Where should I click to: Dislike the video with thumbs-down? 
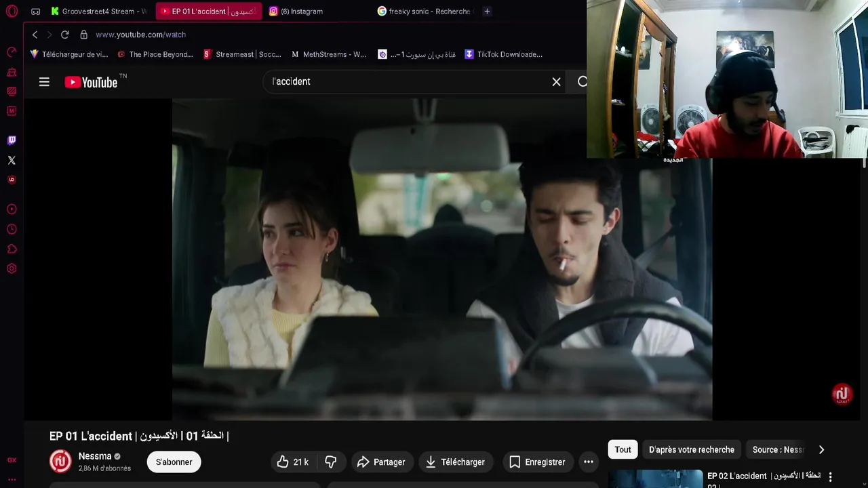[331, 462]
